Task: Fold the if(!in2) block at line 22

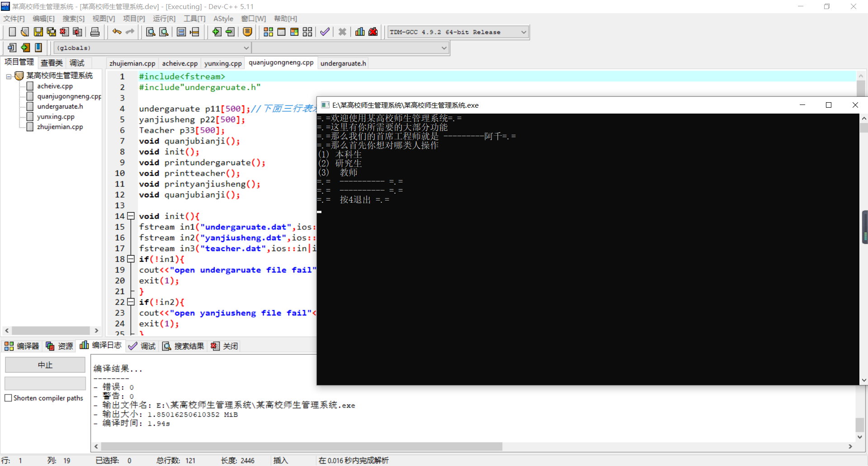Action: click(x=131, y=302)
